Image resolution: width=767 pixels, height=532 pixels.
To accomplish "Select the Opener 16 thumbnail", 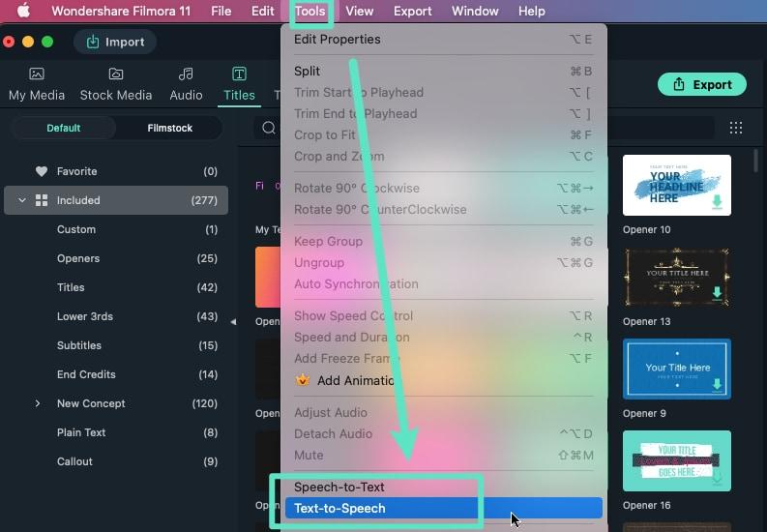I will click(x=677, y=460).
